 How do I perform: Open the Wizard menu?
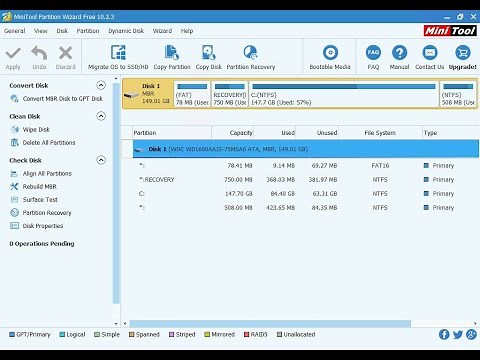(162, 31)
